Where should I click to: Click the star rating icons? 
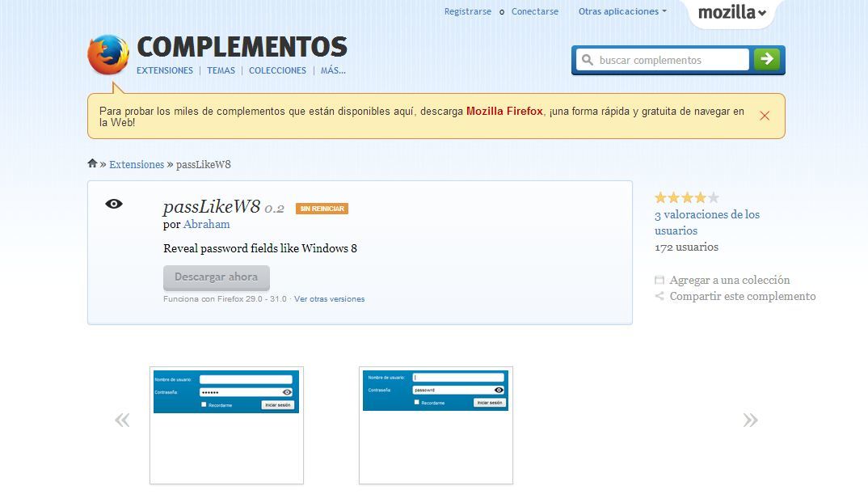tap(687, 198)
